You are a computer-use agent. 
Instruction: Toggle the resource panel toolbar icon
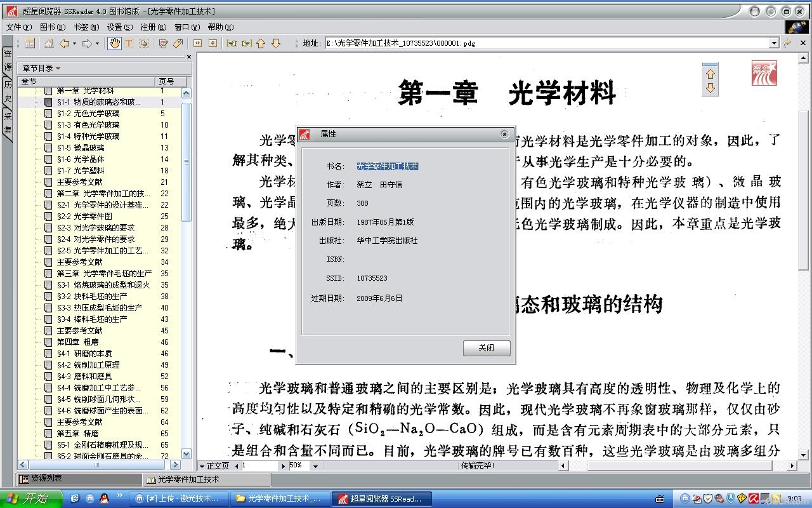[x=30, y=43]
